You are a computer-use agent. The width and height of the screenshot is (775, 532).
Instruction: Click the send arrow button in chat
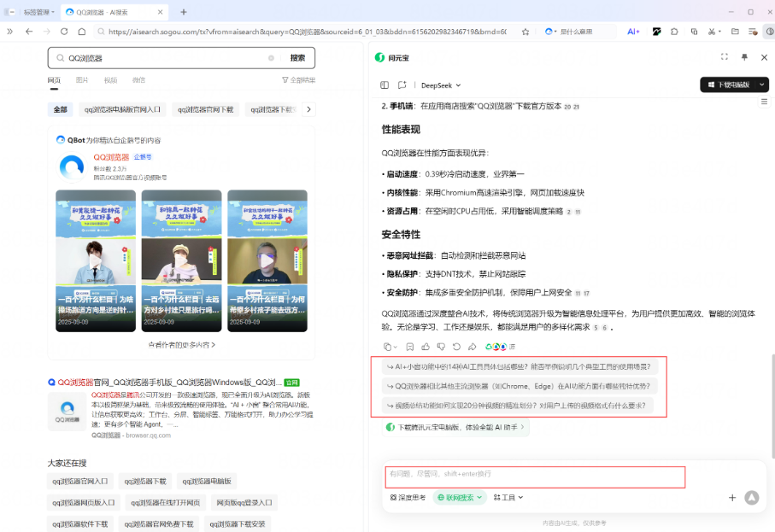(751, 497)
